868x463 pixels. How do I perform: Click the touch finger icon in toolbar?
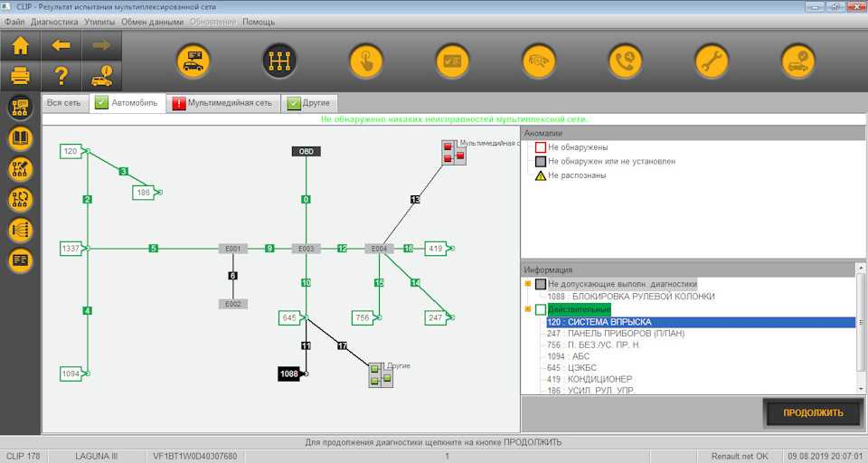click(x=366, y=61)
